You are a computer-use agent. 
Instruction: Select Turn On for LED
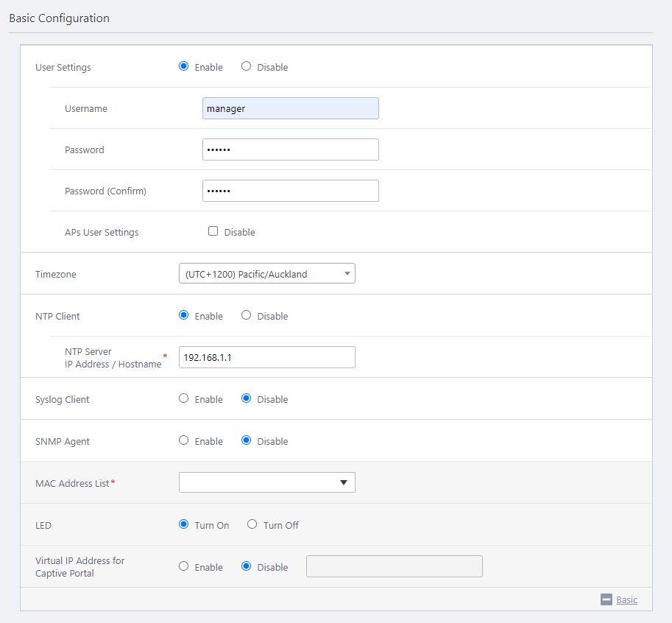[x=184, y=524]
